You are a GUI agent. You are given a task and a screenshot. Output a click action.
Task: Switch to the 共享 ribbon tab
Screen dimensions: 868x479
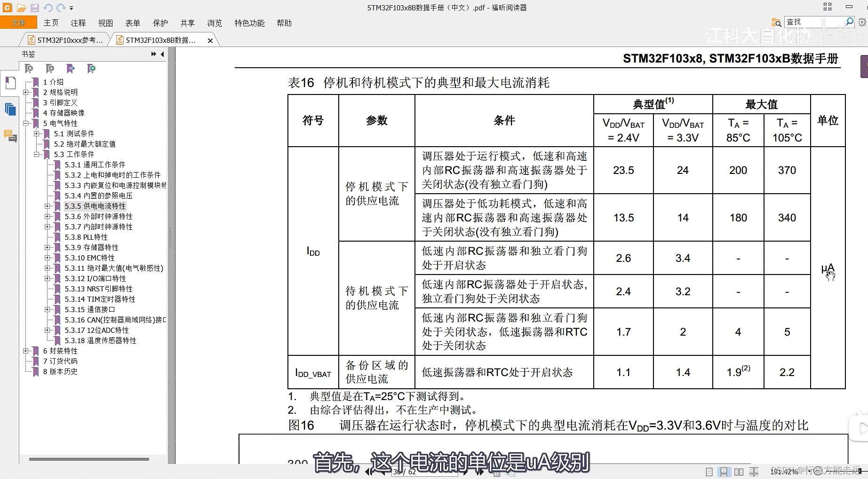[x=187, y=23]
